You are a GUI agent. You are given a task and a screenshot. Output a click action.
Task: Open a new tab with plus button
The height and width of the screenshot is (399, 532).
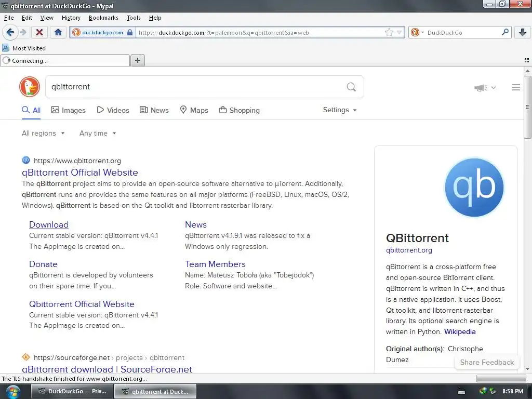click(x=137, y=60)
